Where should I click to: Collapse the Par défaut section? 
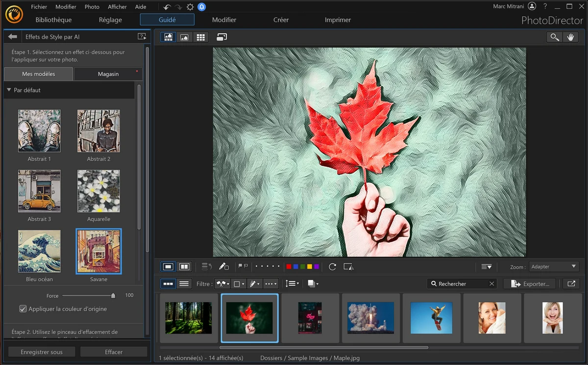coord(9,90)
